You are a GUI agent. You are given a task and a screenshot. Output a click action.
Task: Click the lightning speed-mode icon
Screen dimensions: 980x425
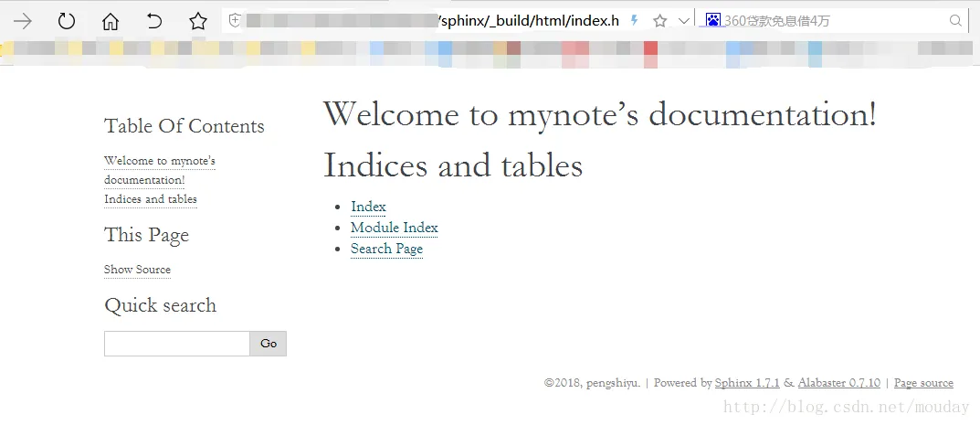(635, 21)
